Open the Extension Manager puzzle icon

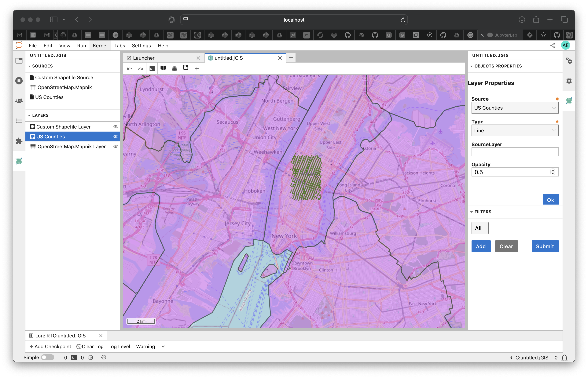[19, 141]
